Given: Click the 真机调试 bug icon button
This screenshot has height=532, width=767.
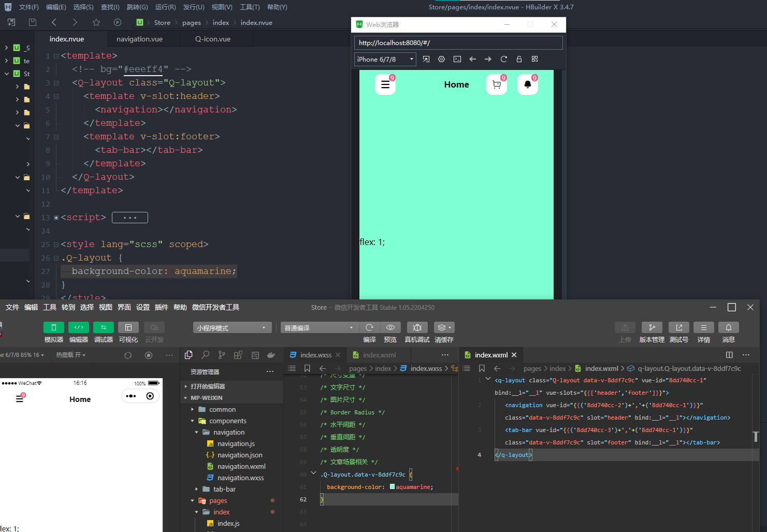Looking at the screenshot, I should coord(417,327).
